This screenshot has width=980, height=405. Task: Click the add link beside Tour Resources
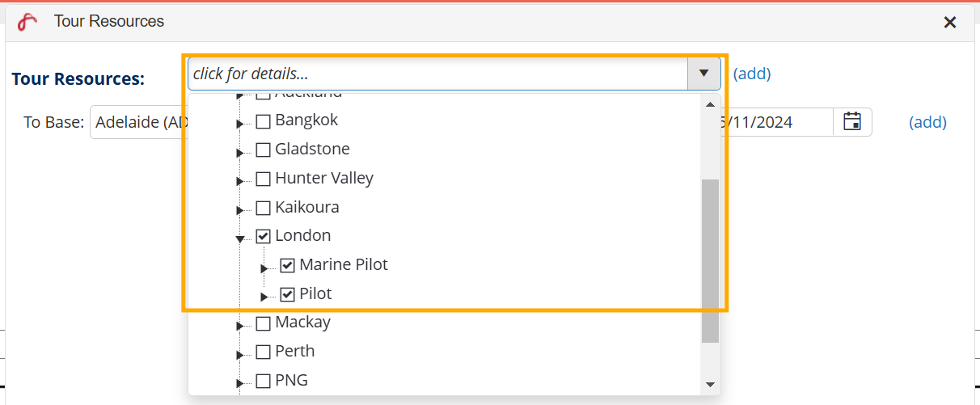tap(752, 74)
